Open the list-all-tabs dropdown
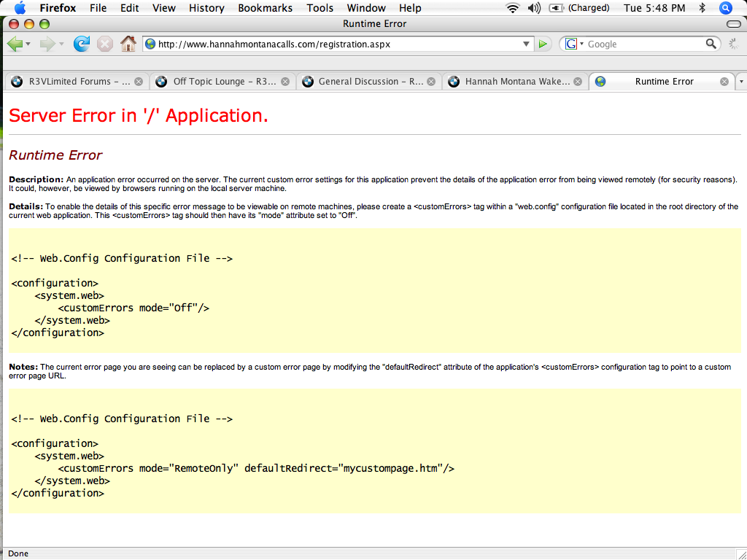This screenshot has height=560, width=747. point(741,82)
